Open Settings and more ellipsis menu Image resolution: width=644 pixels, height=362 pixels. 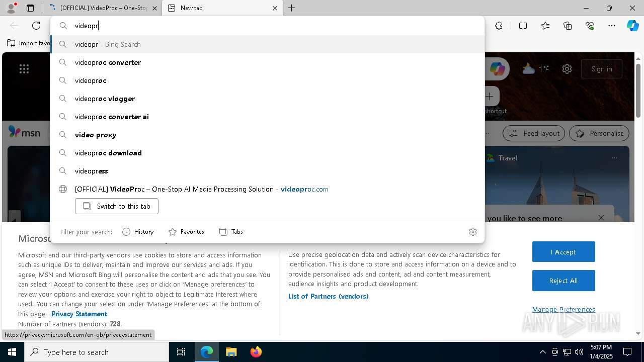pos(612,26)
